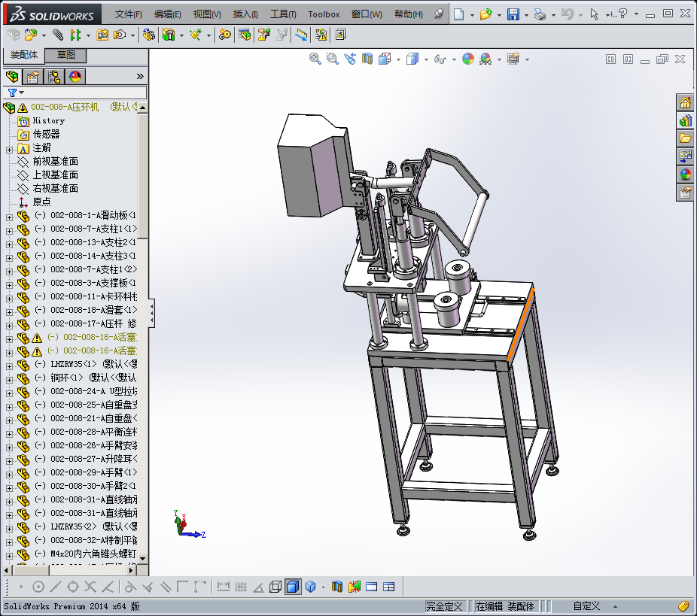Screen dimensions: 697x616
Task: Open the Home icon in the task pane
Action: coord(685,103)
